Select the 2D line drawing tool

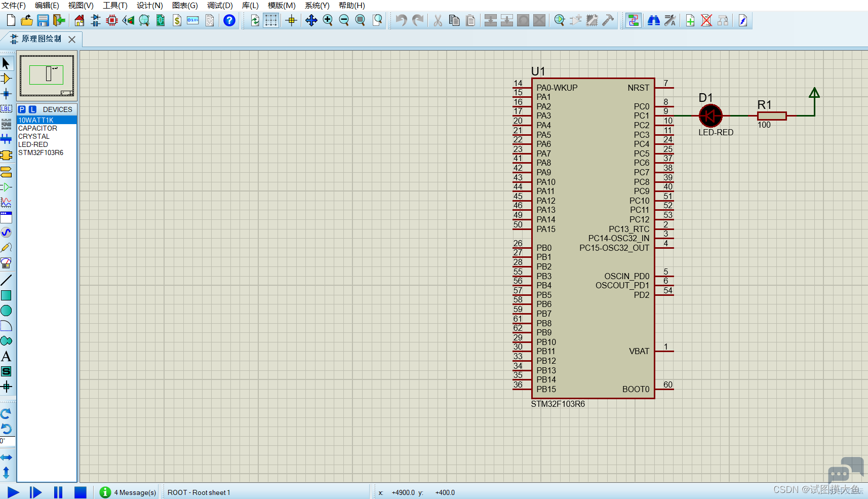[6, 280]
